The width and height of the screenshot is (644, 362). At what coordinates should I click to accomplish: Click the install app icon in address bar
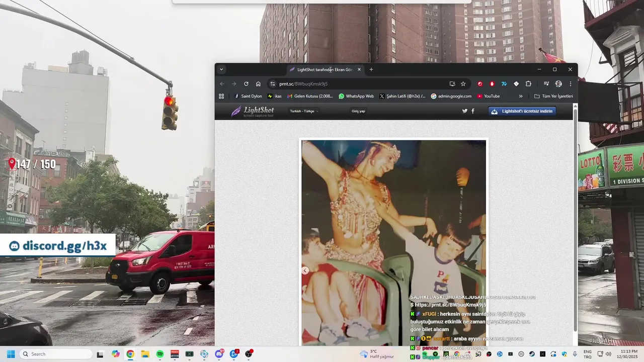pyautogui.click(x=452, y=84)
